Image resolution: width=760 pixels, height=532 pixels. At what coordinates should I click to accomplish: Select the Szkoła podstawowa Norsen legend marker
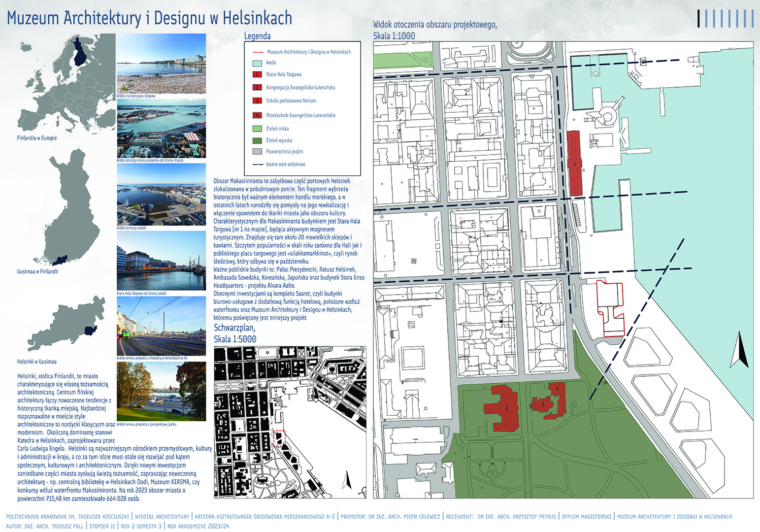257,101
